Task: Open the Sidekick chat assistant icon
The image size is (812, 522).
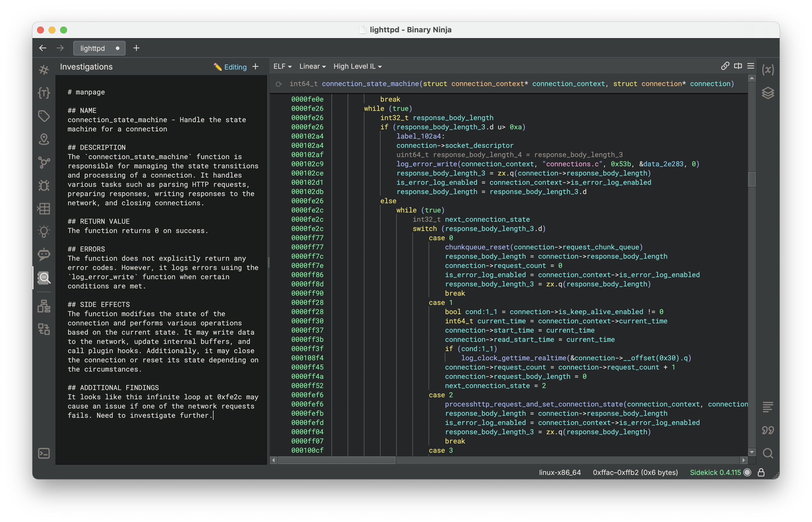Action: pos(44,254)
